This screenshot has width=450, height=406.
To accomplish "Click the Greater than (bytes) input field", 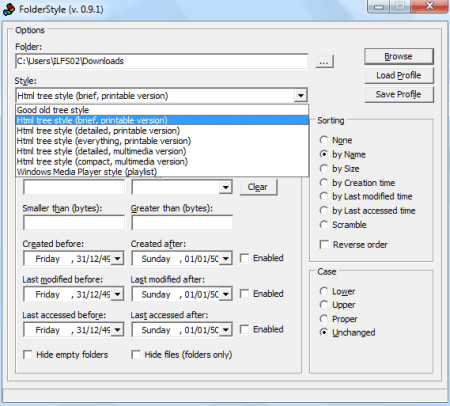I will pyautogui.click(x=182, y=223).
